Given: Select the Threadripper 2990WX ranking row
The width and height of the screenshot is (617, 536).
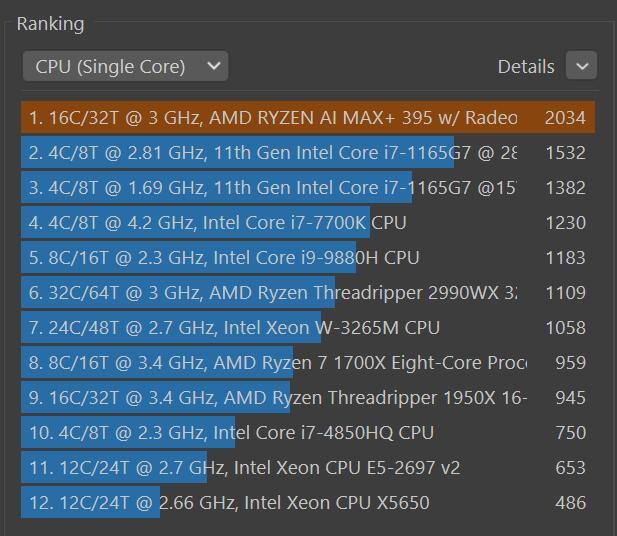Looking at the screenshot, I should 272,293.
